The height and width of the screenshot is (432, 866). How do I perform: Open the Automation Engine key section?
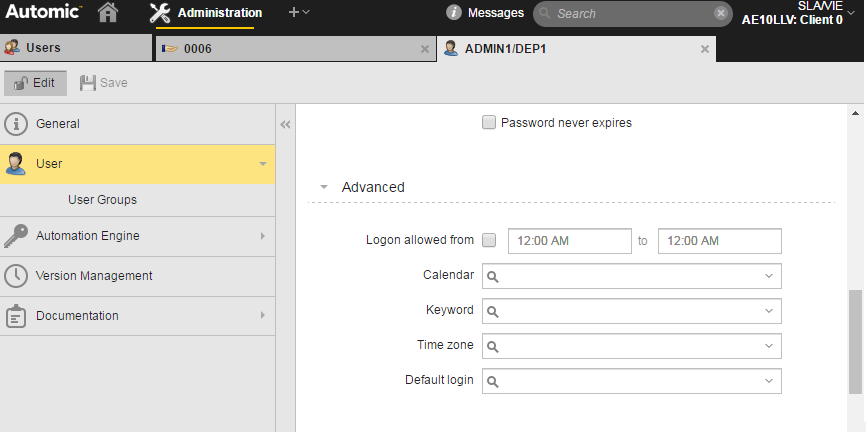pyautogui.click(x=88, y=236)
